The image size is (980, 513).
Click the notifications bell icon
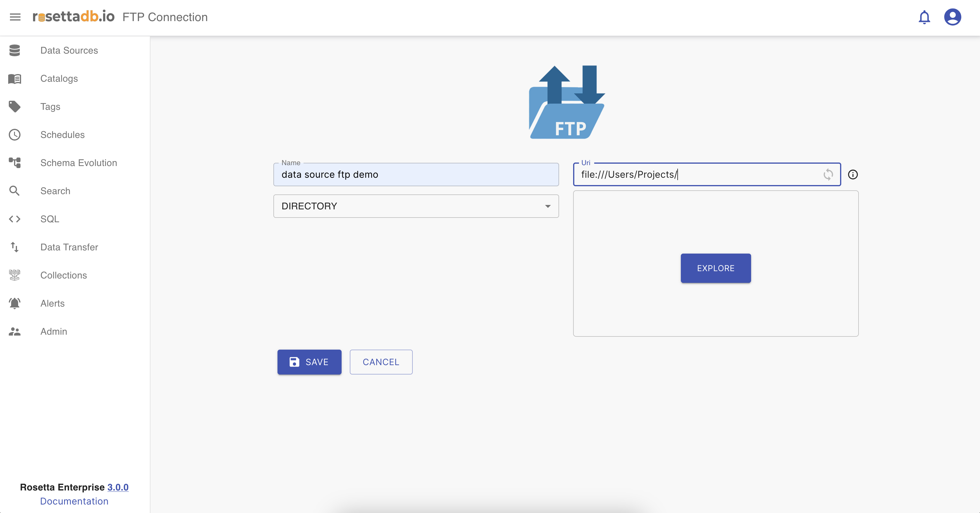(x=924, y=17)
